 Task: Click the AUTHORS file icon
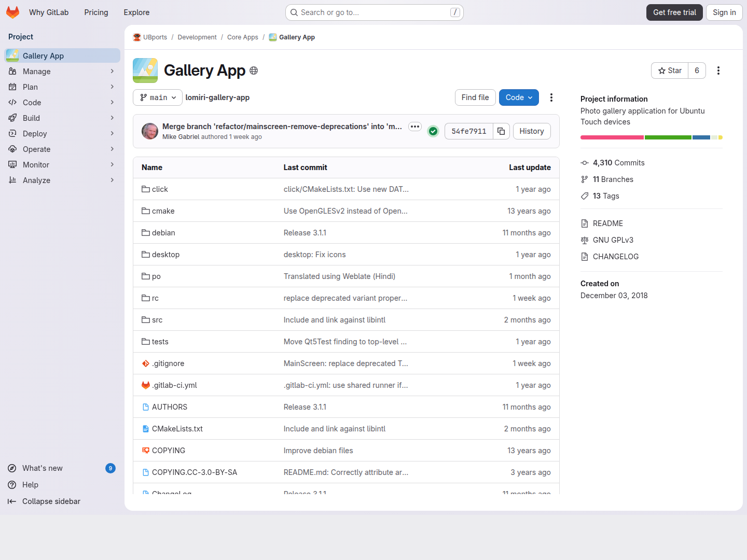tap(146, 407)
